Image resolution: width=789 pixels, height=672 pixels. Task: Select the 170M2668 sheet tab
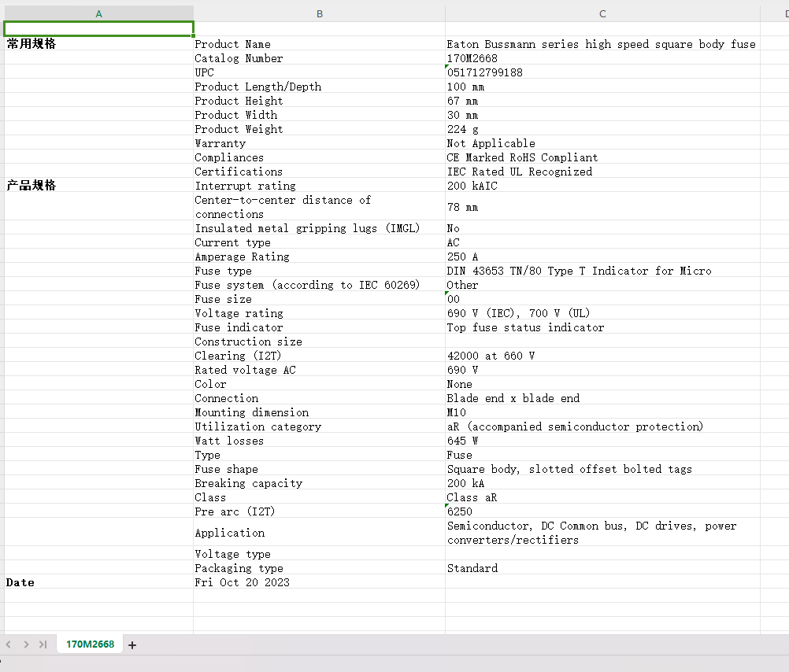click(90, 644)
